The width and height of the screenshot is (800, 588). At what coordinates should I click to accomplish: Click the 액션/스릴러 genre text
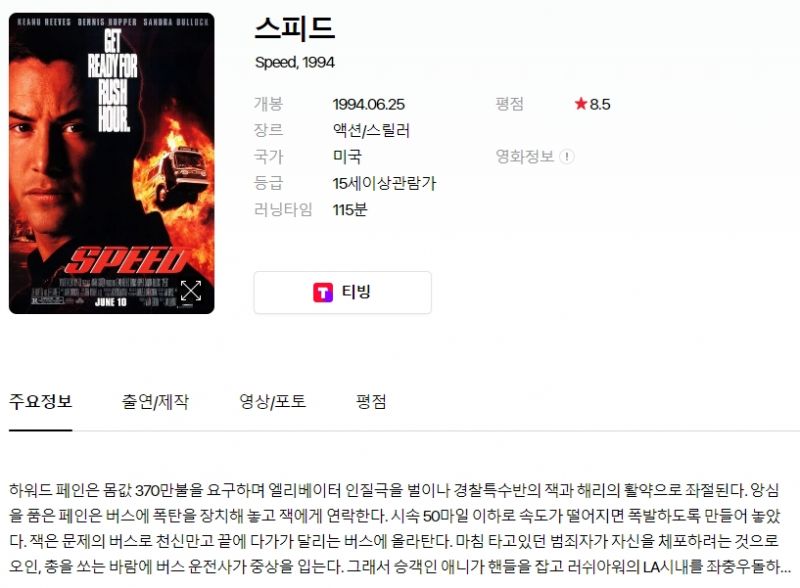point(371,131)
